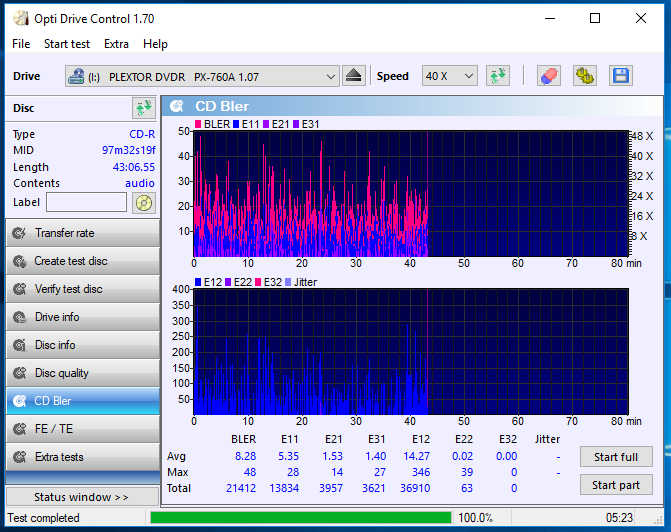Select Verify test disc in sidebar
This screenshot has width=671, height=532.
click(x=83, y=289)
